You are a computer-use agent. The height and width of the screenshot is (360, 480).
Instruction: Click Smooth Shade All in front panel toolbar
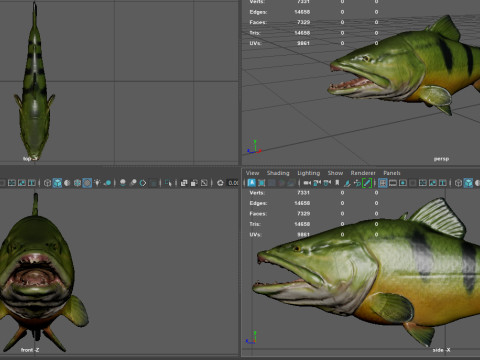coord(57,183)
